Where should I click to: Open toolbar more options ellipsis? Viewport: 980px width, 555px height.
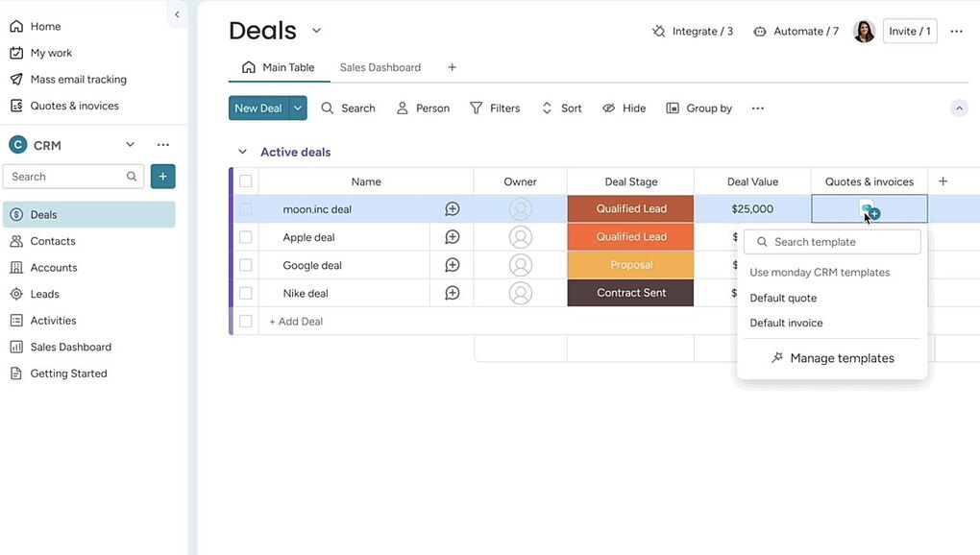pyautogui.click(x=757, y=109)
